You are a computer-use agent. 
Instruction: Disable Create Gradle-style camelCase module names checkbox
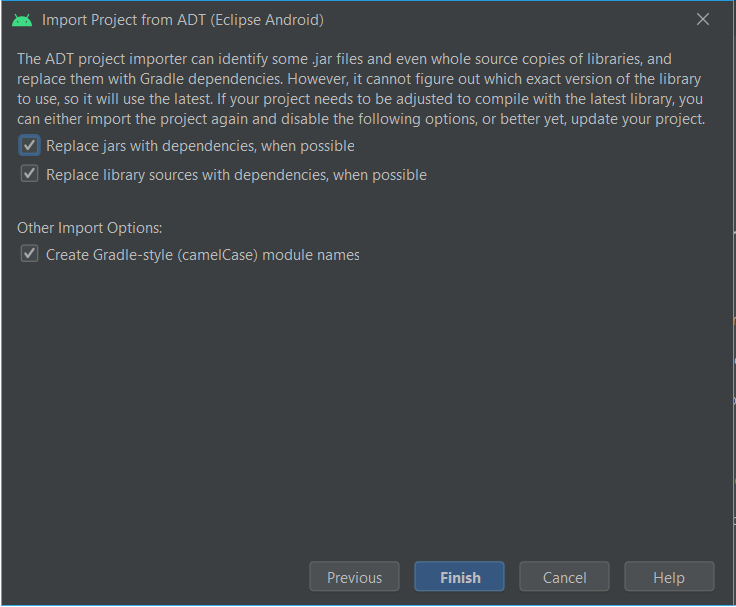[x=29, y=254]
